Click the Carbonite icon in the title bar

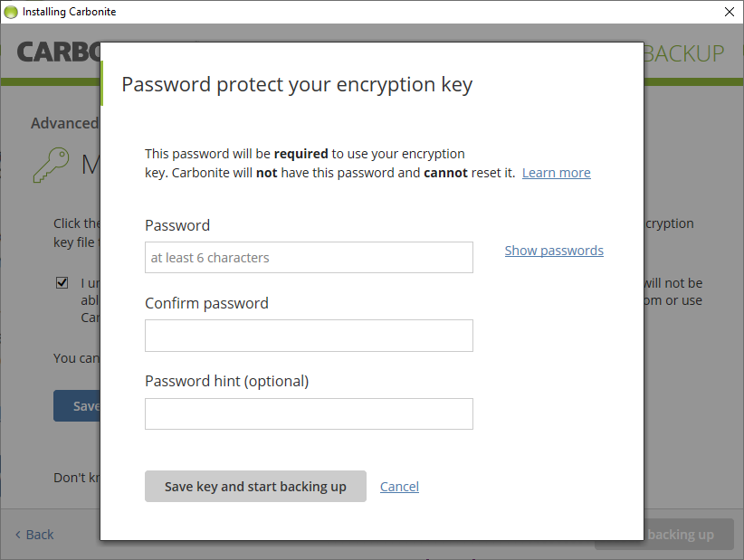coord(11,12)
